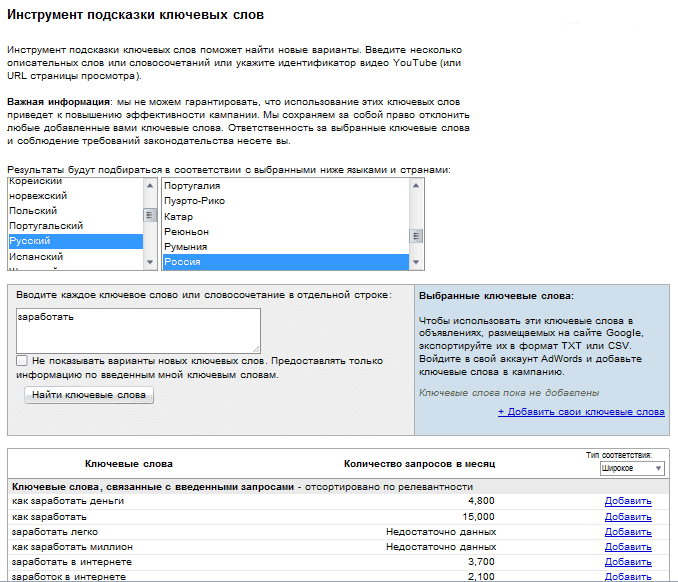Add keyword "как заработать миллион" via Добавить
678x582 pixels.
[628, 547]
